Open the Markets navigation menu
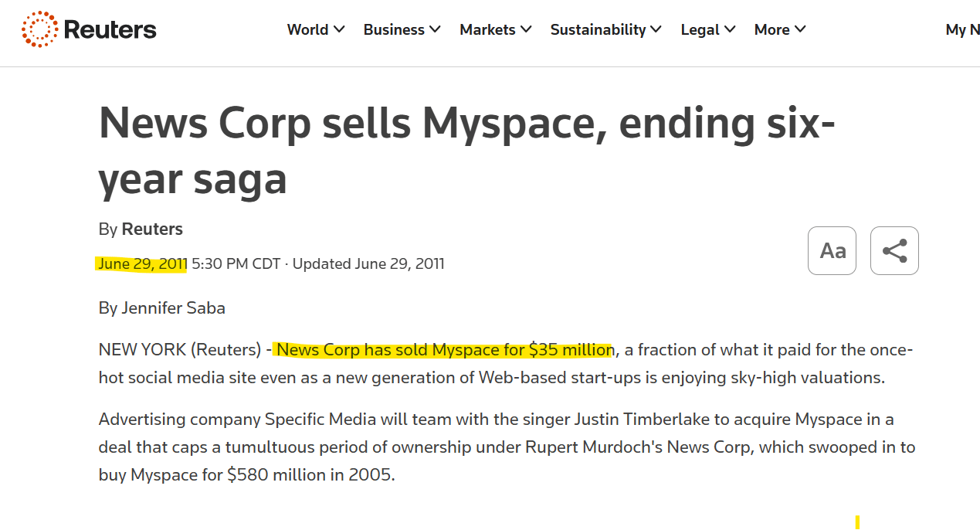 click(487, 30)
